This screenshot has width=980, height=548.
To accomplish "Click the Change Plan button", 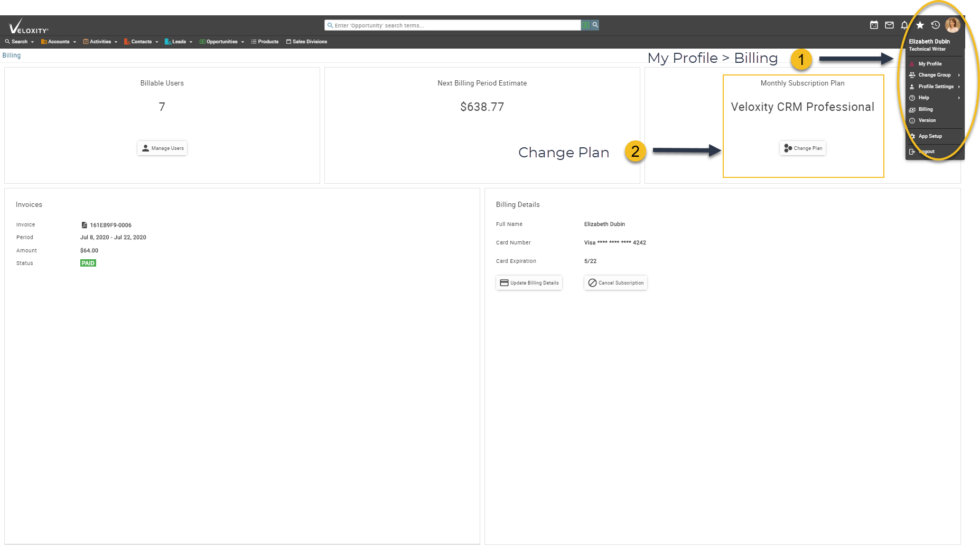I will click(802, 148).
